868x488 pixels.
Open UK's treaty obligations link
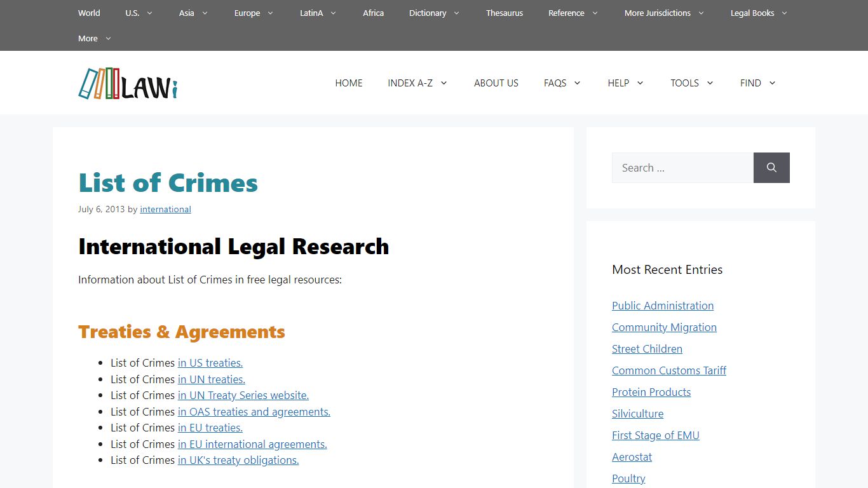tap(238, 460)
